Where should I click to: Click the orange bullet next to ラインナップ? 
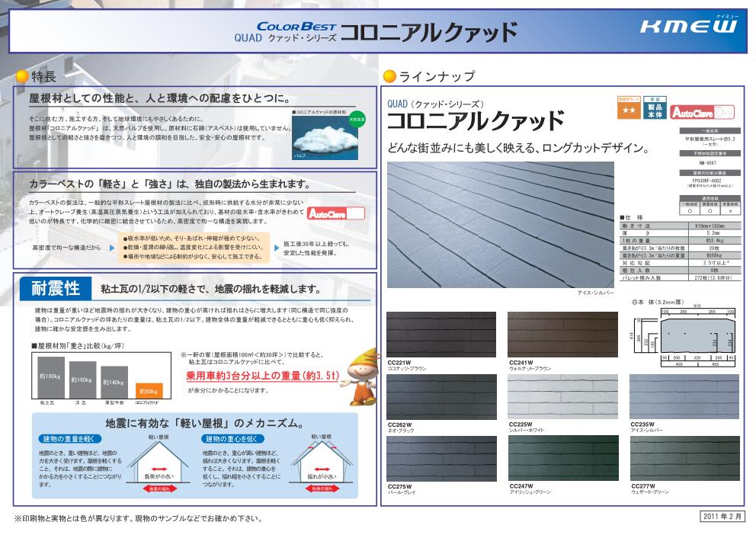(x=389, y=76)
